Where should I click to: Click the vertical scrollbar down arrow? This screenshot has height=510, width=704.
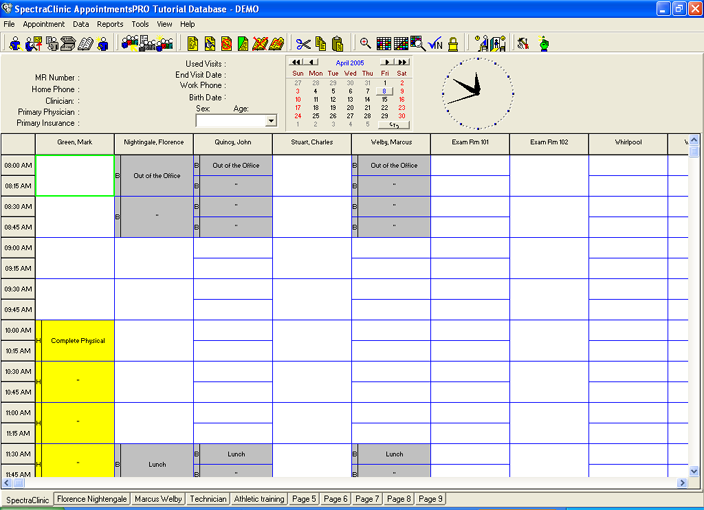694,471
